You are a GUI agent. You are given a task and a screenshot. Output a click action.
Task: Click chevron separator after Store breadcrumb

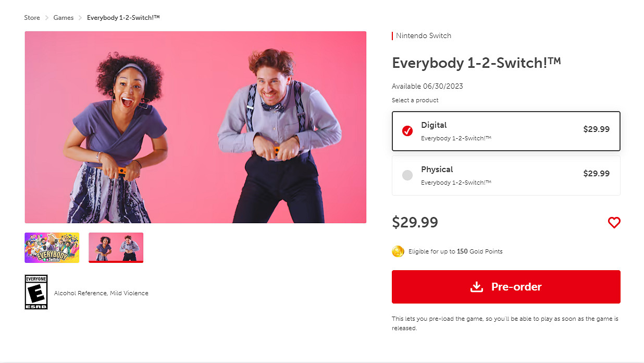47,18
